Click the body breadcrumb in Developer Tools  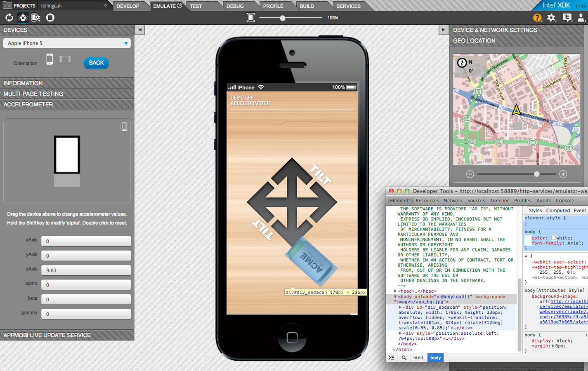point(435,357)
